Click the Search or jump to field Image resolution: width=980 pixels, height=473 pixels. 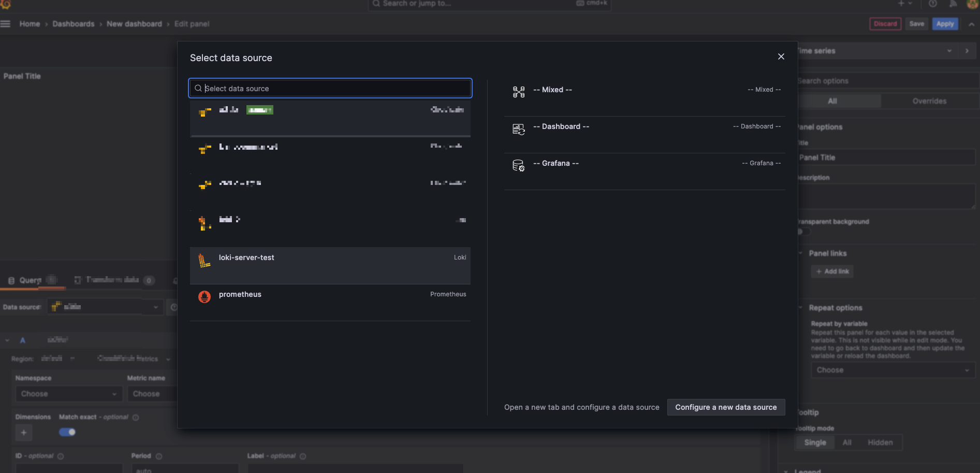[x=489, y=4]
